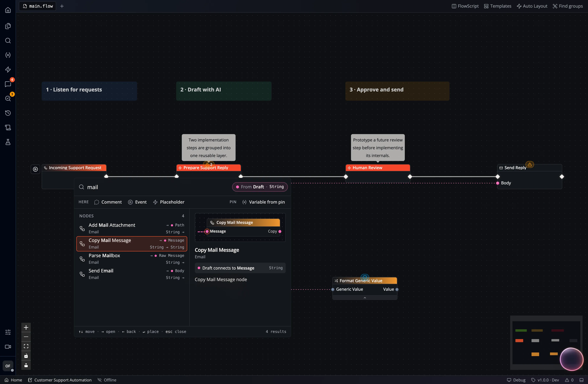Zoom out with the minus canvas button
Image resolution: width=588 pixels, height=384 pixels.
coord(26,337)
